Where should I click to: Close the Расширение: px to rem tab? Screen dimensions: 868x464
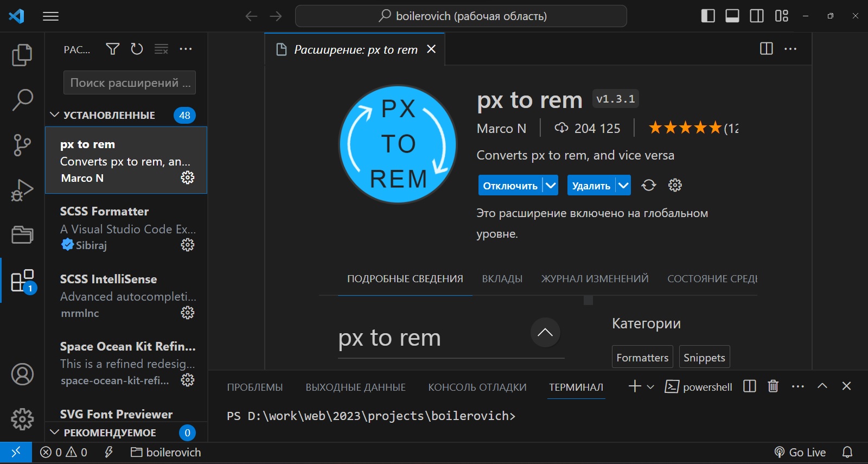tap(431, 49)
